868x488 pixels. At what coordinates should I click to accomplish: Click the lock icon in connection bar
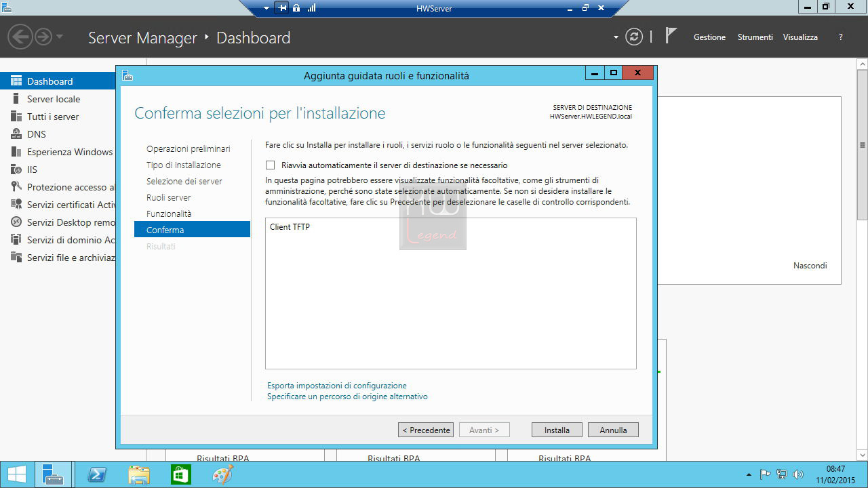click(x=296, y=8)
